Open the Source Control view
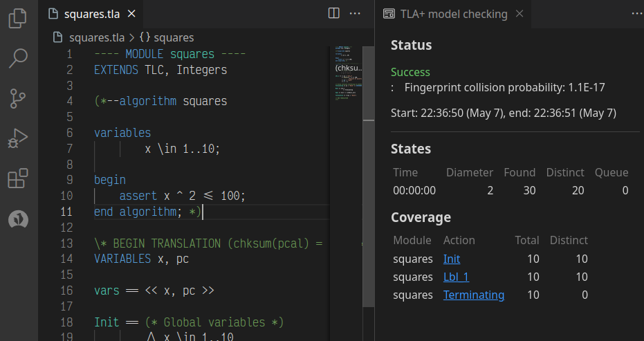The height and width of the screenshot is (341, 644). 18,99
